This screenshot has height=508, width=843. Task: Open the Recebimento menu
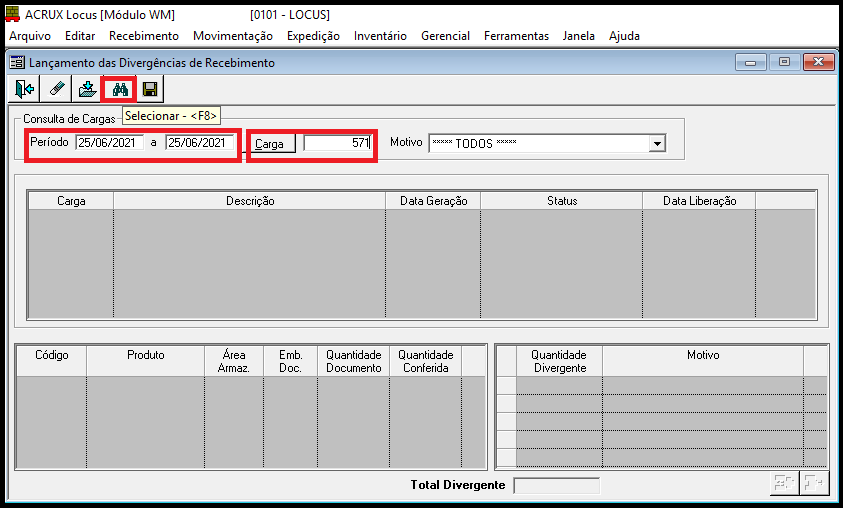pyautogui.click(x=143, y=36)
